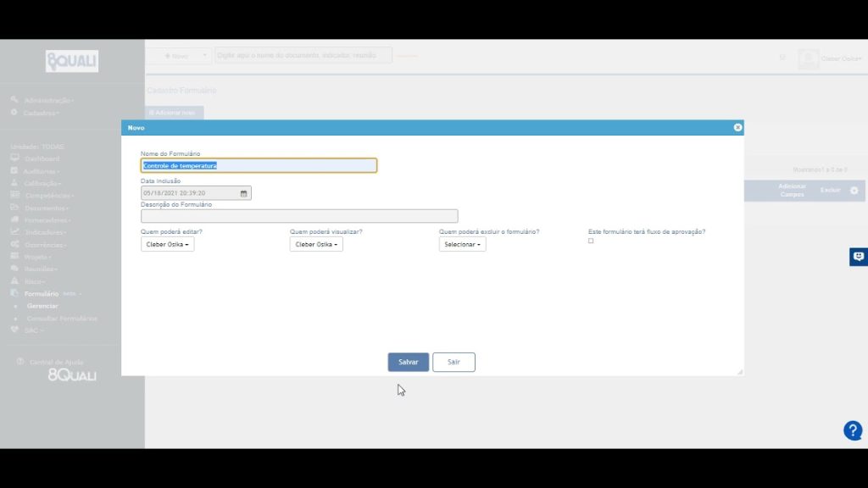Click the user avatar picture in header
This screenshot has height=488, width=868.
808,58
